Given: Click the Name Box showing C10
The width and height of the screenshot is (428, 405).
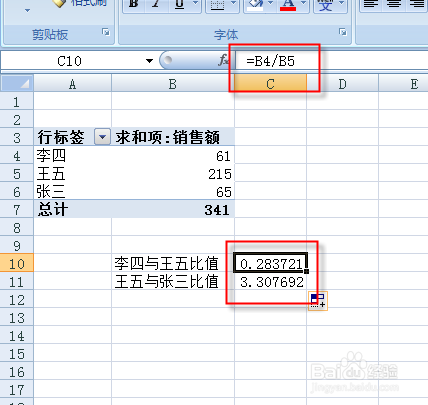Looking at the screenshot, I should pyautogui.click(x=69, y=61).
